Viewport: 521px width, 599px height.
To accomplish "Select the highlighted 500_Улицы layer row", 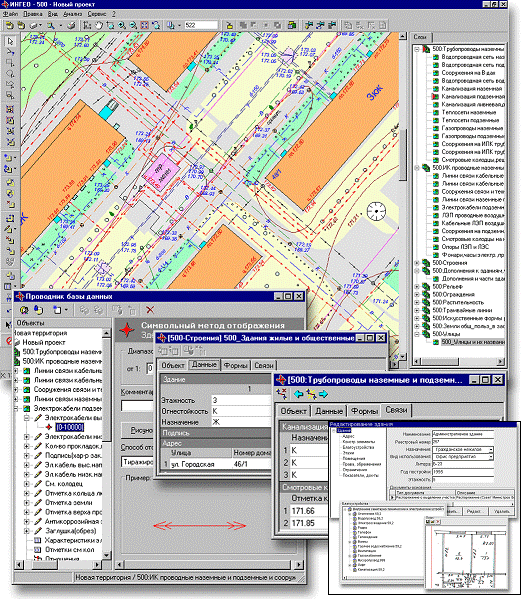I will 473,342.
